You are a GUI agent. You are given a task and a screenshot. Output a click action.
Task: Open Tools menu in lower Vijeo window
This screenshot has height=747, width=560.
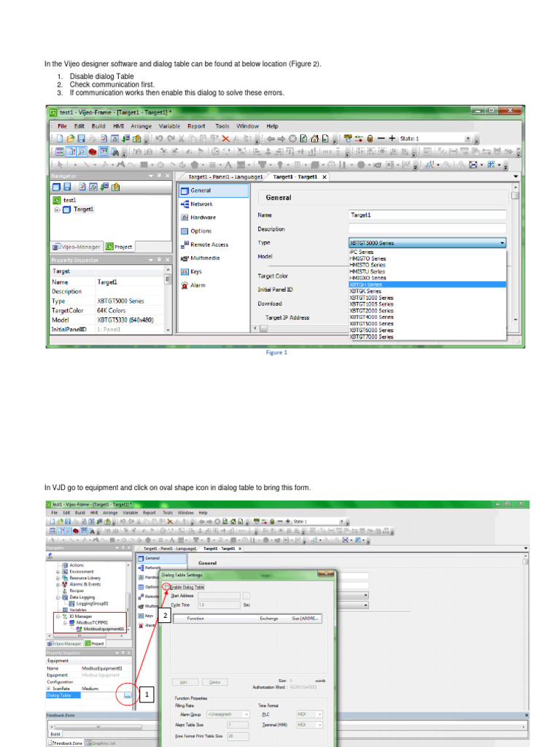168,513
